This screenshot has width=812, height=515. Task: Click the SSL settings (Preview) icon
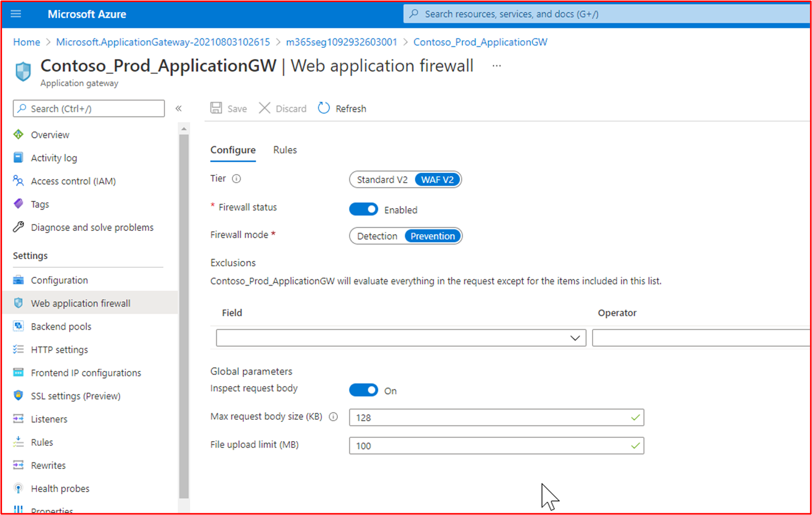click(19, 396)
